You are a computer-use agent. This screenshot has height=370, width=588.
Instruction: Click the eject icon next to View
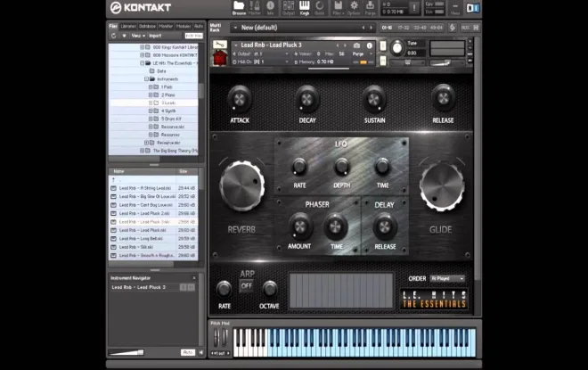pos(124,36)
